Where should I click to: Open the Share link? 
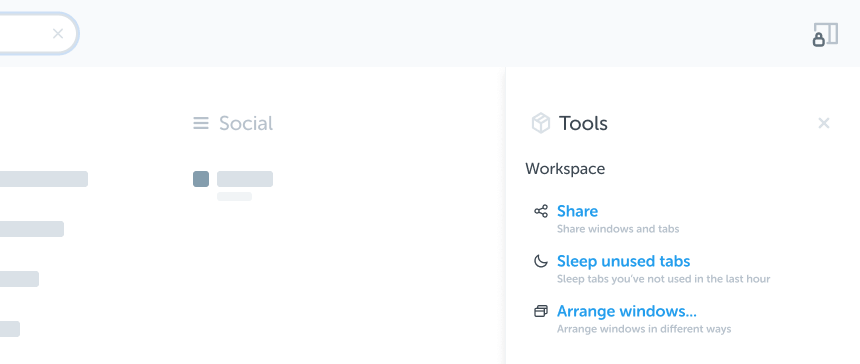(x=578, y=211)
